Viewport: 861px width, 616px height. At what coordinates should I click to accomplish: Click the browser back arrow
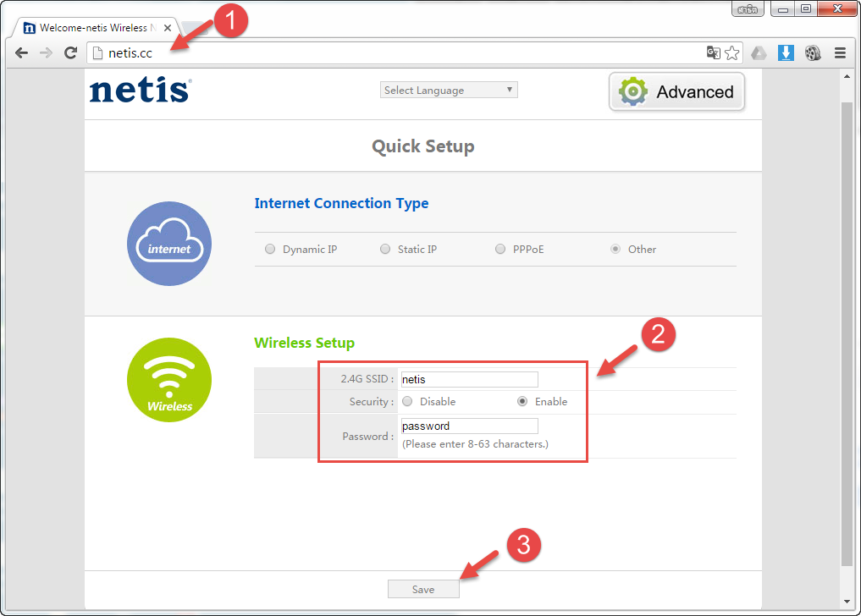21,52
